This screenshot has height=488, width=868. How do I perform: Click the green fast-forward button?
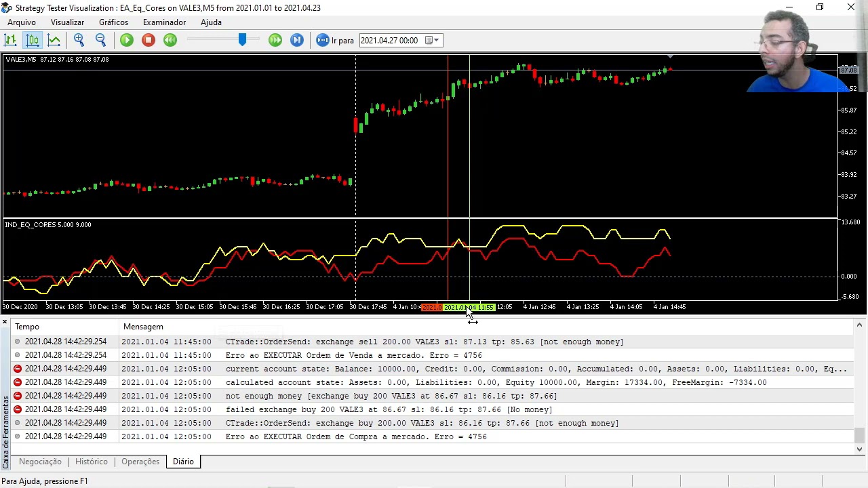[x=275, y=40]
